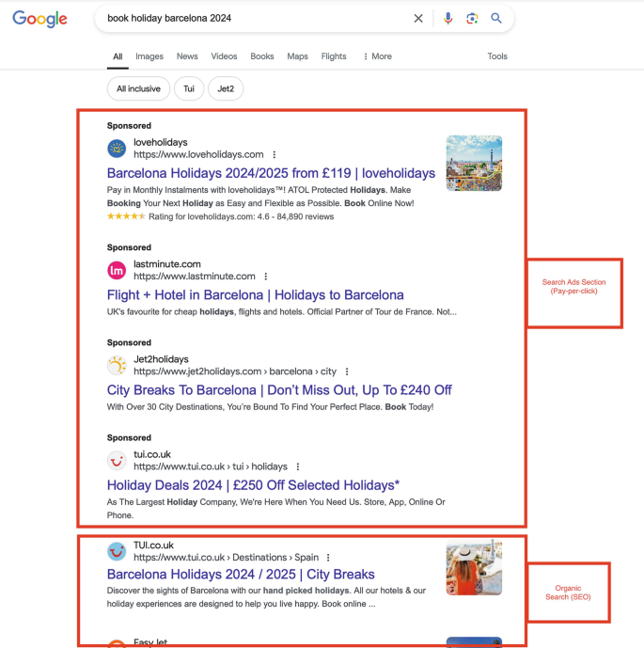Apply the Tui filter chip
Screen dimensions: 644x648
pos(189,88)
